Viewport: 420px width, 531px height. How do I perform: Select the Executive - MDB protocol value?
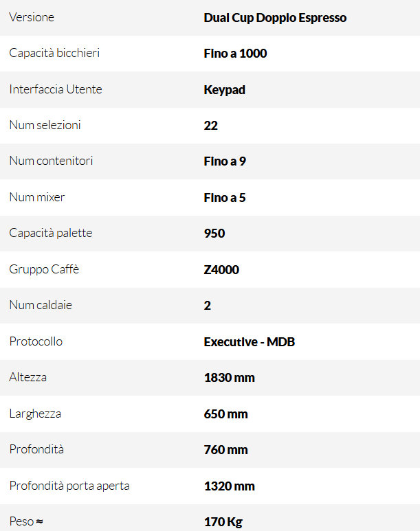point(249,342)
